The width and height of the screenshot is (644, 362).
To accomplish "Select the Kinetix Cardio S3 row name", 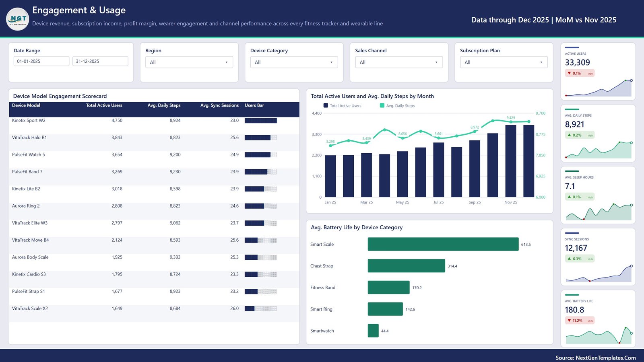I will 29,274.
